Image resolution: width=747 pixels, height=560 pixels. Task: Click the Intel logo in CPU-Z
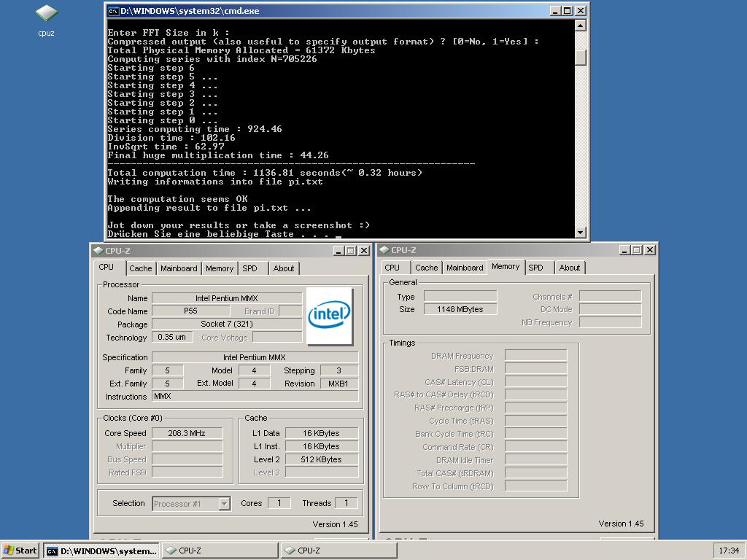point(329,315)
